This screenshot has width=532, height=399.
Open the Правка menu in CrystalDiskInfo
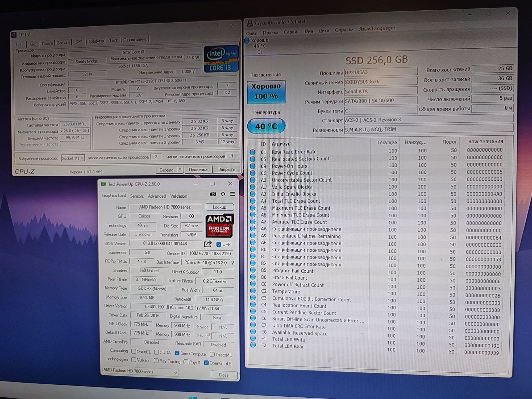click(271, 33)
